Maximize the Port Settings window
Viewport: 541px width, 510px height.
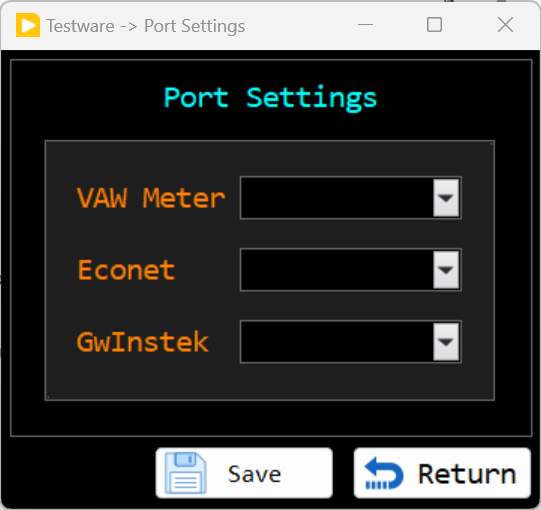point(434,25)
